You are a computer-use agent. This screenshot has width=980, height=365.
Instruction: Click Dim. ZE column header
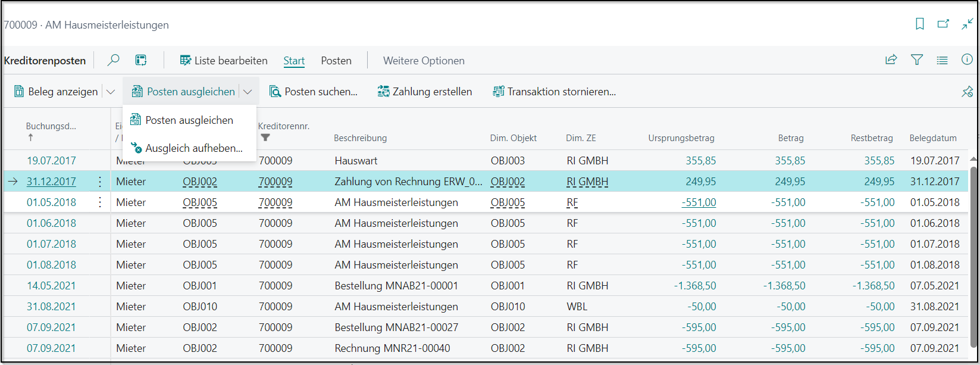tap(581, 138)
